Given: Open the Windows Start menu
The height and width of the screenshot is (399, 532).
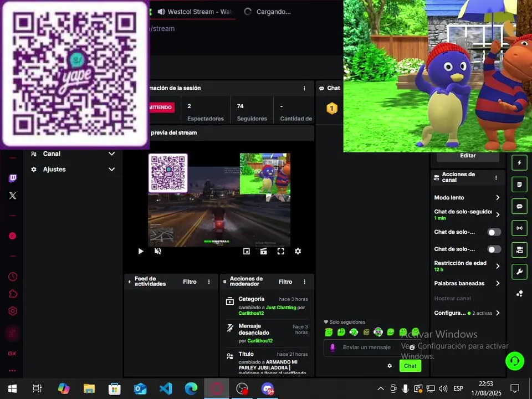Looking at the screenshot, I should (x=13, y=388).
